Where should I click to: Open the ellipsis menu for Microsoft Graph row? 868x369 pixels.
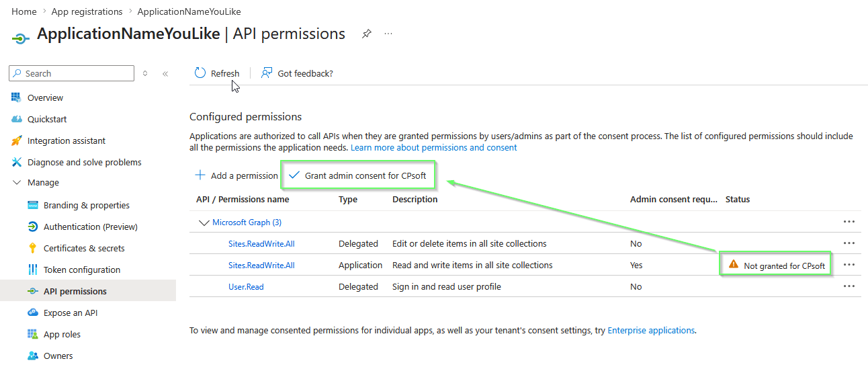pos(849,222)
